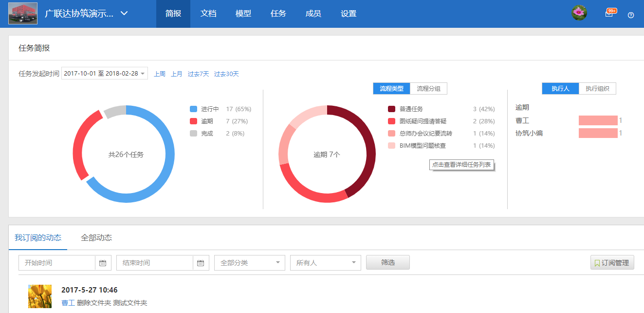Open the 全部动态 tab
The width and height of the screenshot is (644, 313).
point(96,237)
